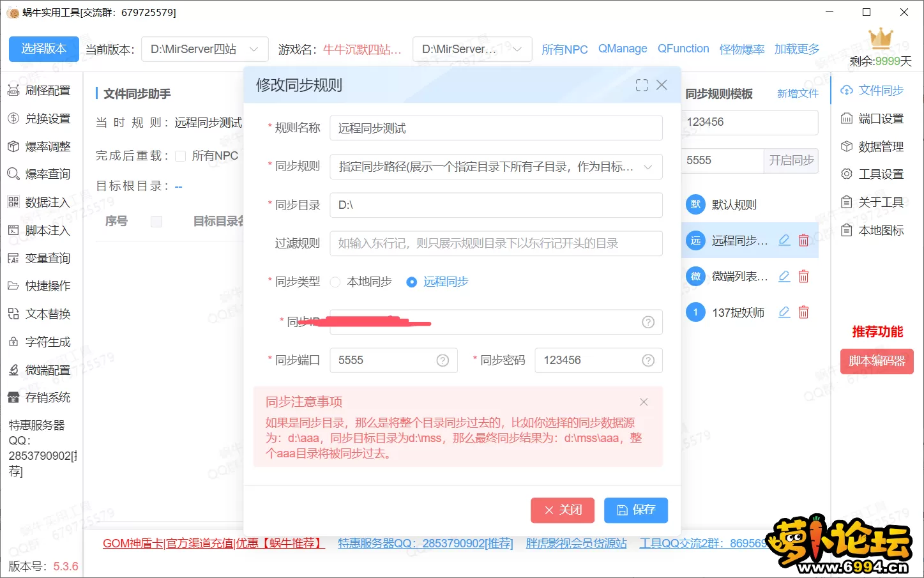Viewport: 924px width, 578px height.
Task: Click the 端口设置 icon on the right
Action: (847, 118)
